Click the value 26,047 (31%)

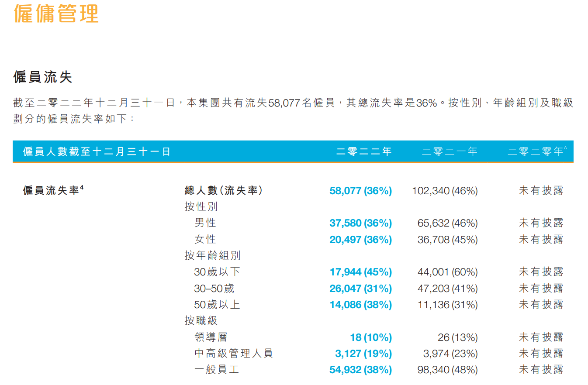(360, 289)
